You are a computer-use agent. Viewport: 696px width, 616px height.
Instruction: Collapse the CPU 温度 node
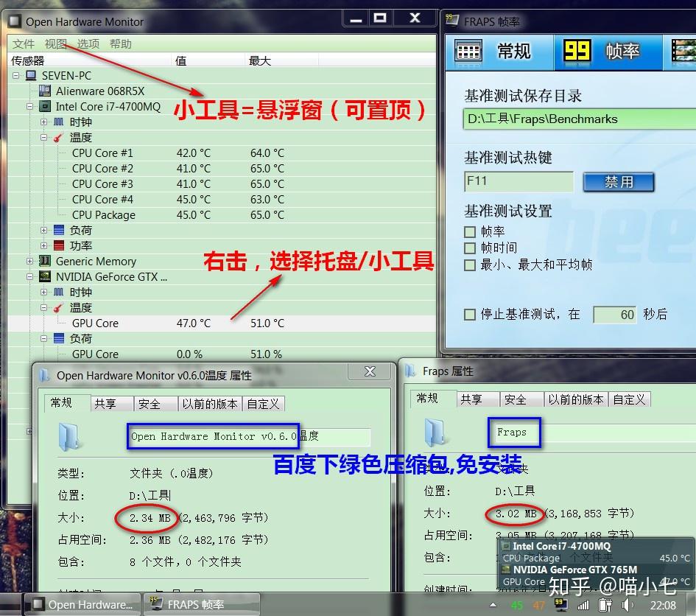[43, 138]
